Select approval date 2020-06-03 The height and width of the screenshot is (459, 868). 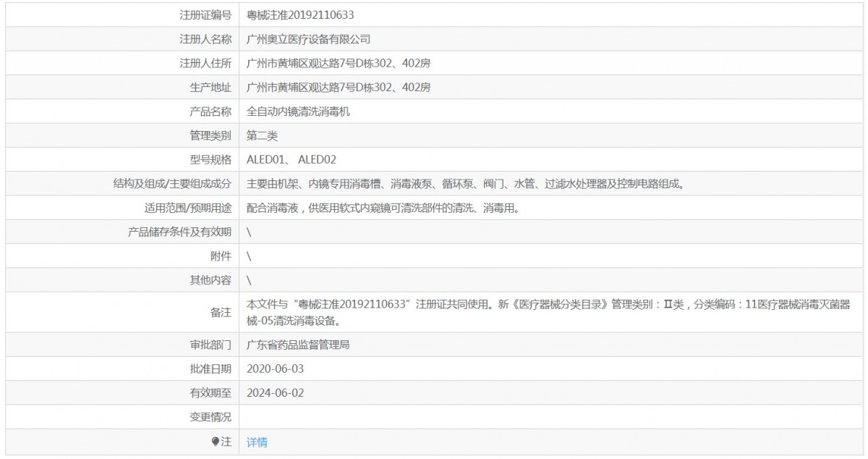[x=276, y=369]
